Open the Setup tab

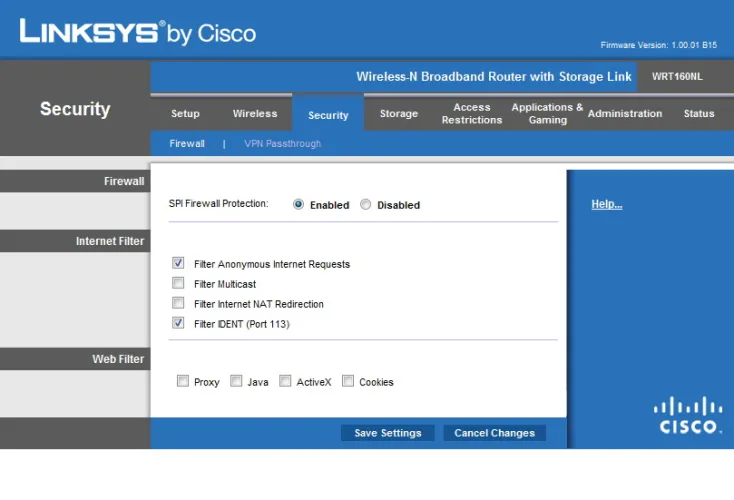(x=185, y=114)
